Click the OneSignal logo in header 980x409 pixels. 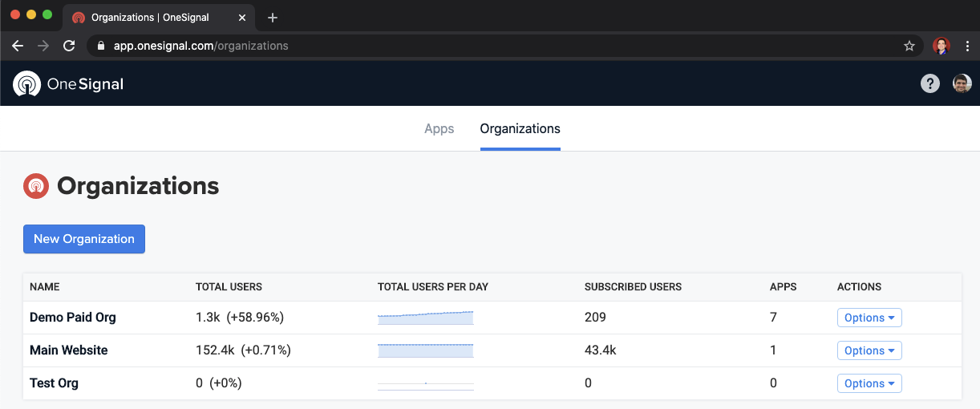point(68,83)
